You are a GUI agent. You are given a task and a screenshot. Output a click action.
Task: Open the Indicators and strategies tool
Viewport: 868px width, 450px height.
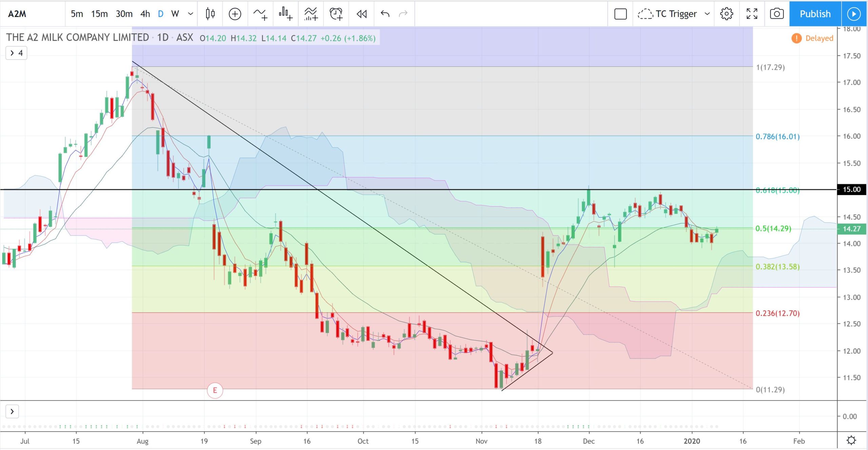point(260,14)
